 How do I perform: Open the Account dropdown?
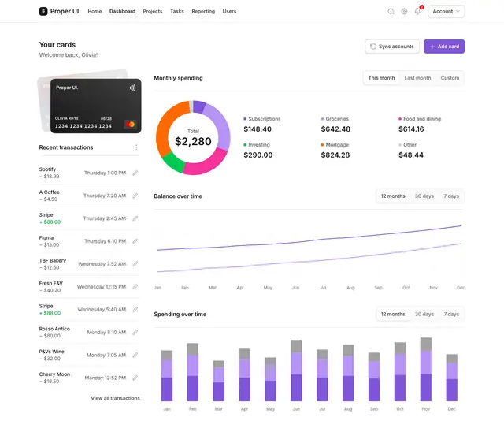[447, 11]
